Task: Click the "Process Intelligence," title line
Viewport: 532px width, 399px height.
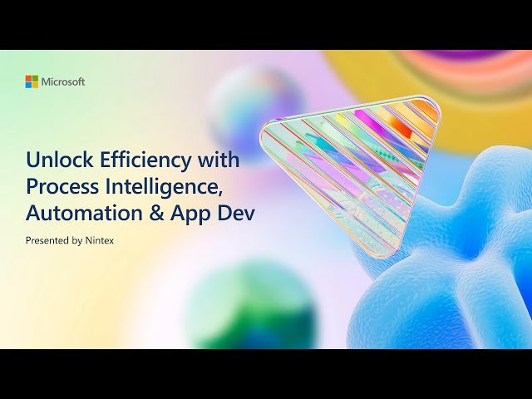Action: pyautogui.click(x=124, y=186)
